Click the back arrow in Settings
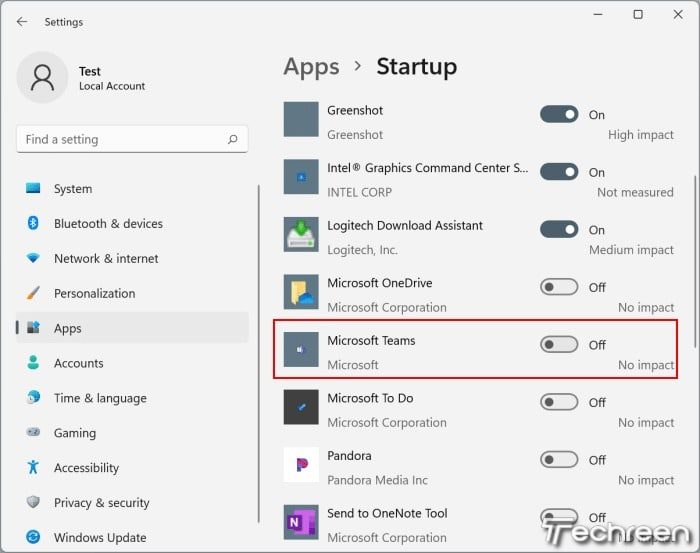The height and width of the screenshot is (553, 700). [x=22, y=21]
